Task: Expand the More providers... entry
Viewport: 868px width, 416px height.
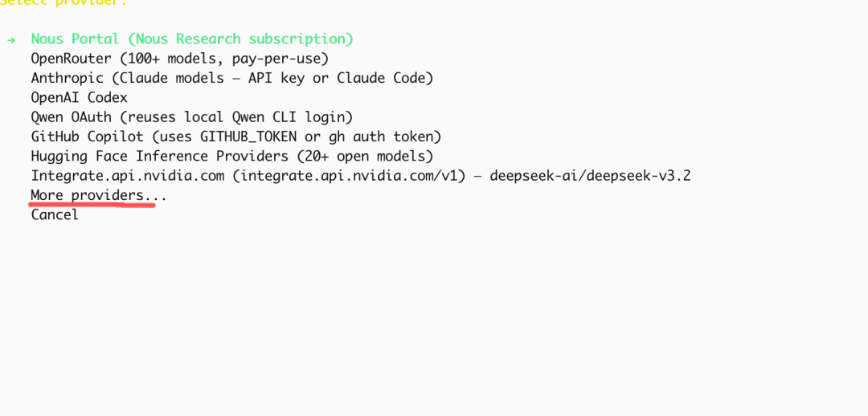Action: pos(98,195)
